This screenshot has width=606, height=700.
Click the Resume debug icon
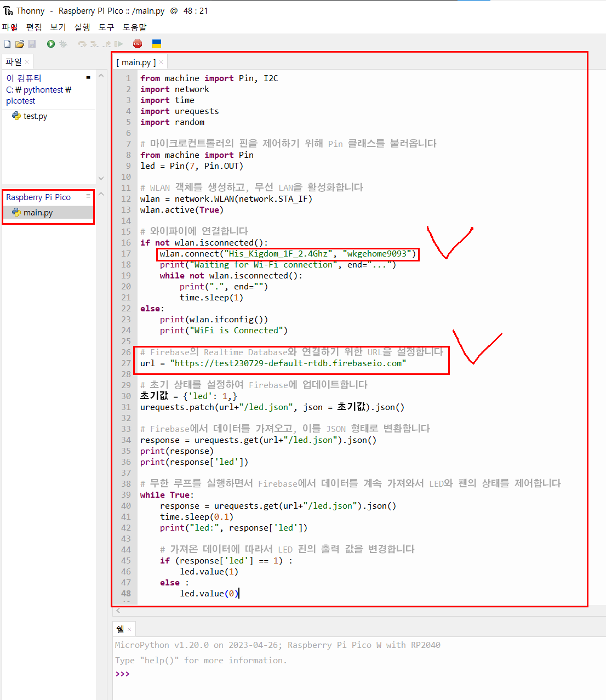[x=118, y=44]
